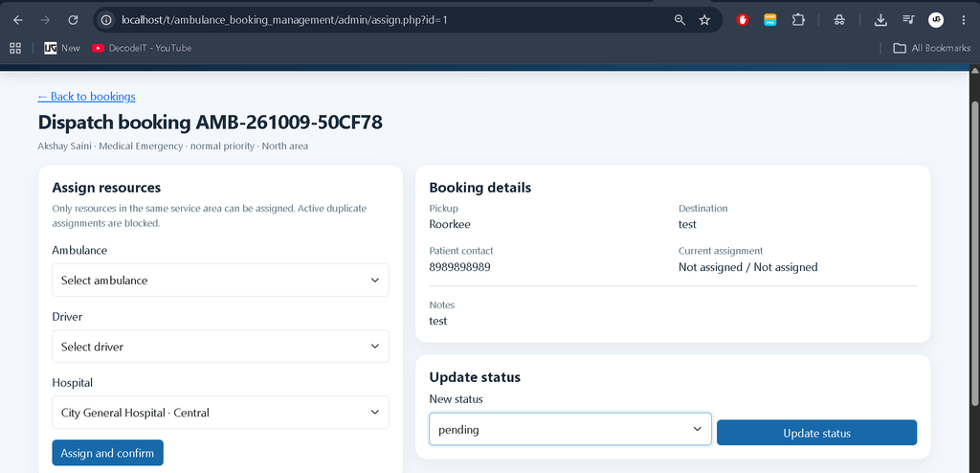The width and height of the screenshot is (980, 473).
Task: Go back via Back to bookings link
Action: pyautogui.click(x=86, y=97)
